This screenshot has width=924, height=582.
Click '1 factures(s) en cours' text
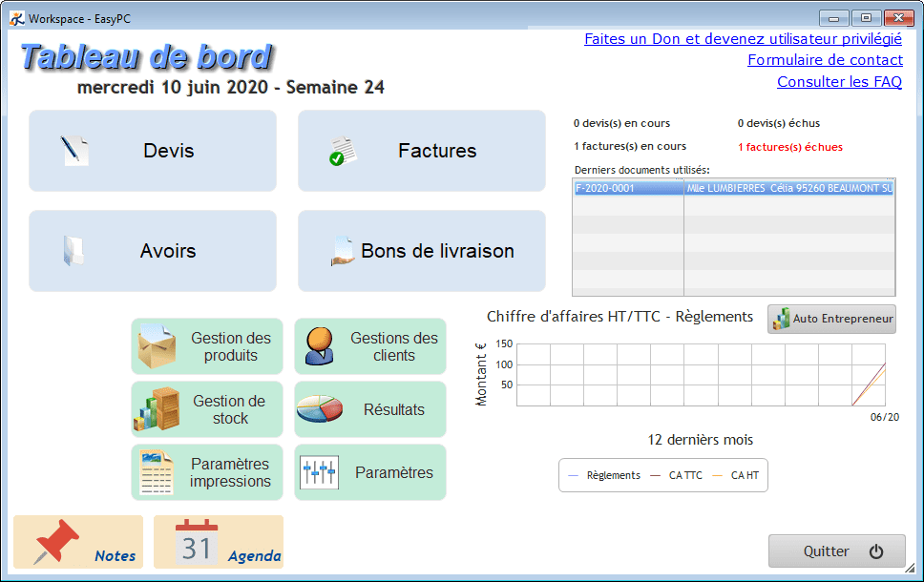pyautogui.click(x=630, y=146)
